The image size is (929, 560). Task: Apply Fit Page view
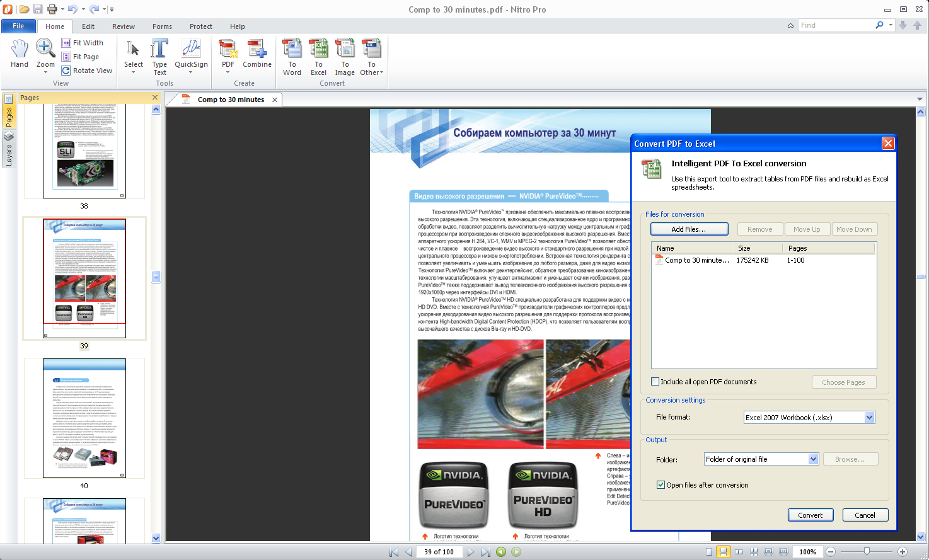80,57
